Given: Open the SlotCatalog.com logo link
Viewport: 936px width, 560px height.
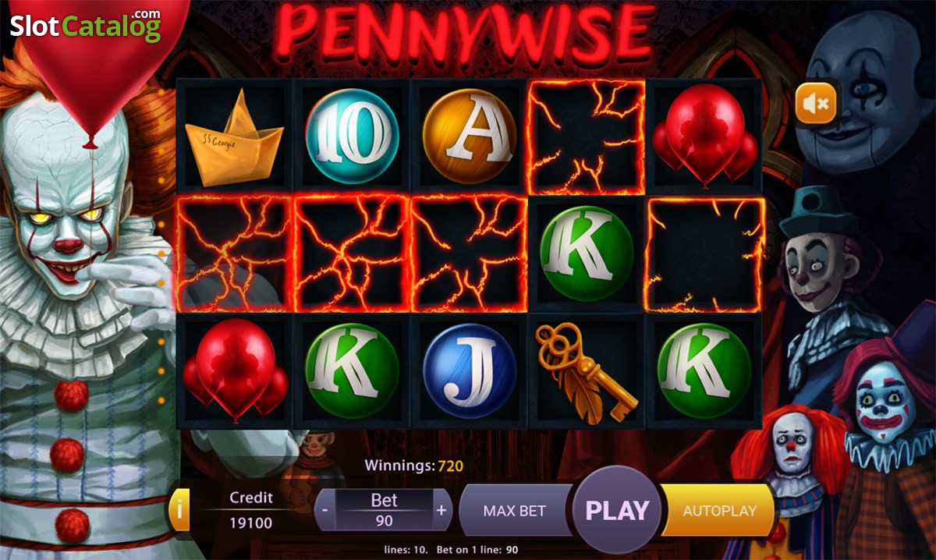Looking at the screenshot, I should click(85, 26).
